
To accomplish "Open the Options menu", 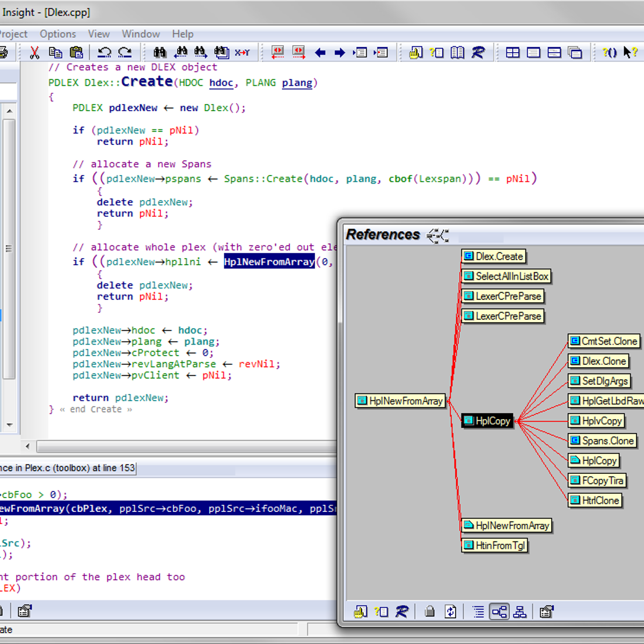I will 58,34.
